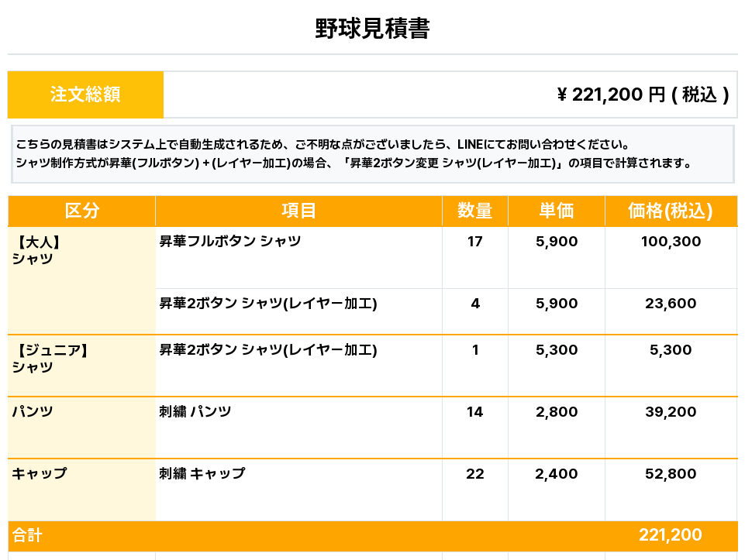Screen dimensions: 745x560
Task: Click the 項目 column header
Action: tap(298, 211)
